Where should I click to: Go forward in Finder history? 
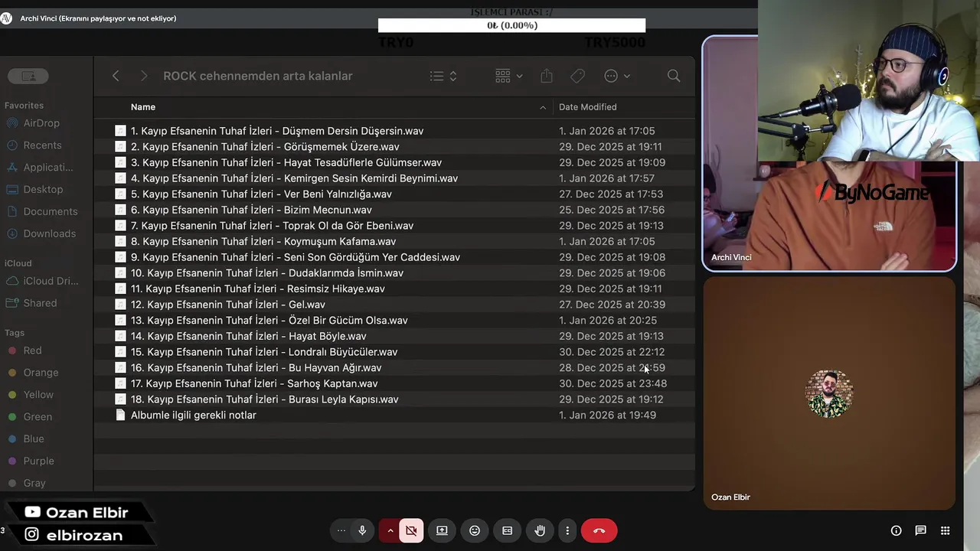click(x=144, y=76)
